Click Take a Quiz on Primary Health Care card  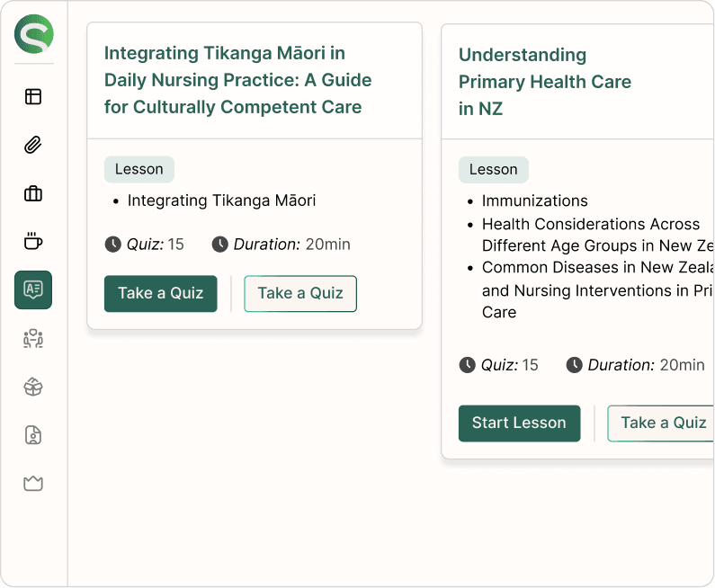tap(661, 423)
